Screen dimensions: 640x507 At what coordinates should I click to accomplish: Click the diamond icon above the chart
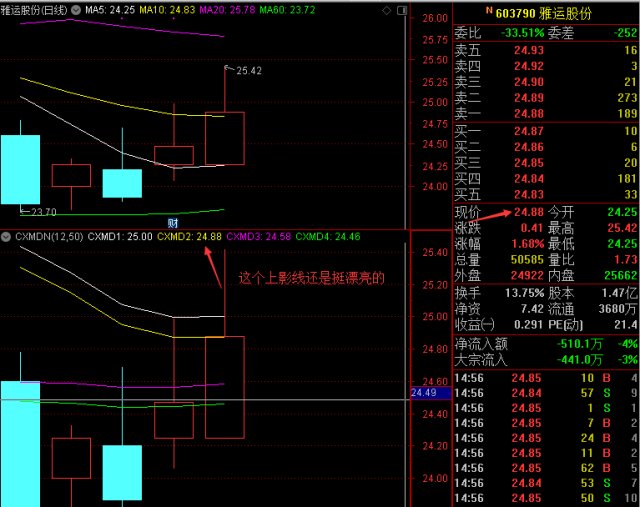[x=386, y=11]
